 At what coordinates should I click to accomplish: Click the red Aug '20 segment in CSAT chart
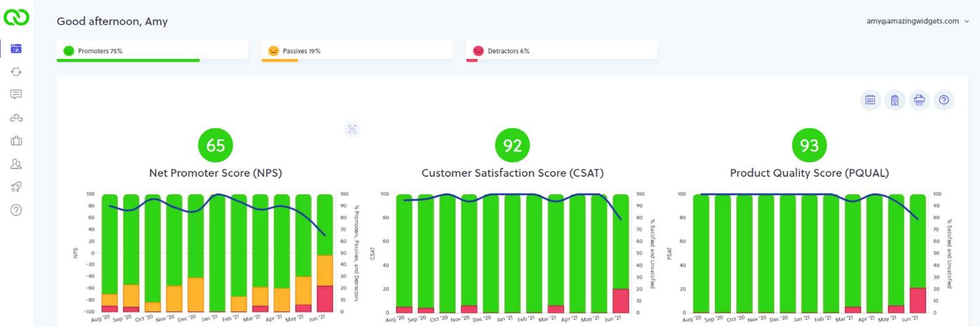404,310
